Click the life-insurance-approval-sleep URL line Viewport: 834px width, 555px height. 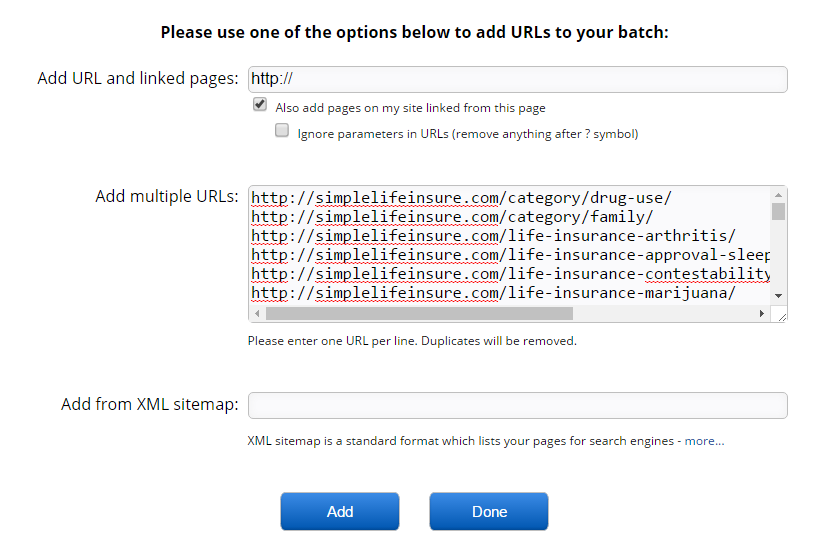(x=510, y=255)
